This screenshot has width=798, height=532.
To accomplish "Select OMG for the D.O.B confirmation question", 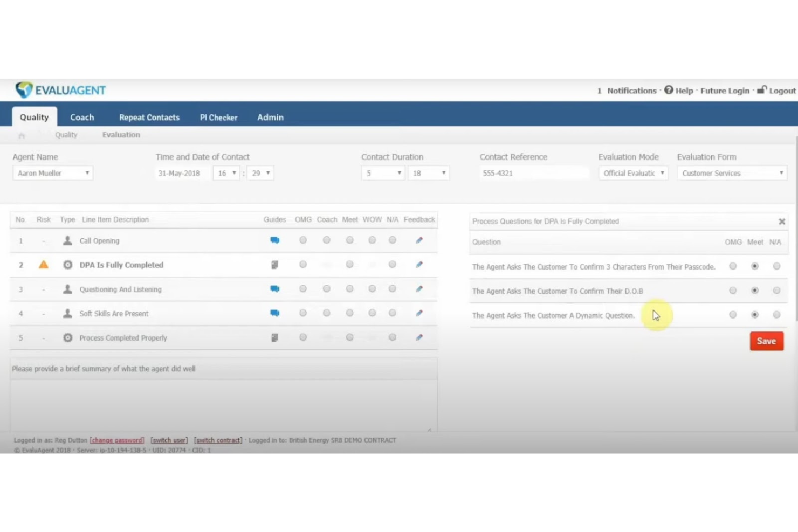I will [x=733, y=290].
